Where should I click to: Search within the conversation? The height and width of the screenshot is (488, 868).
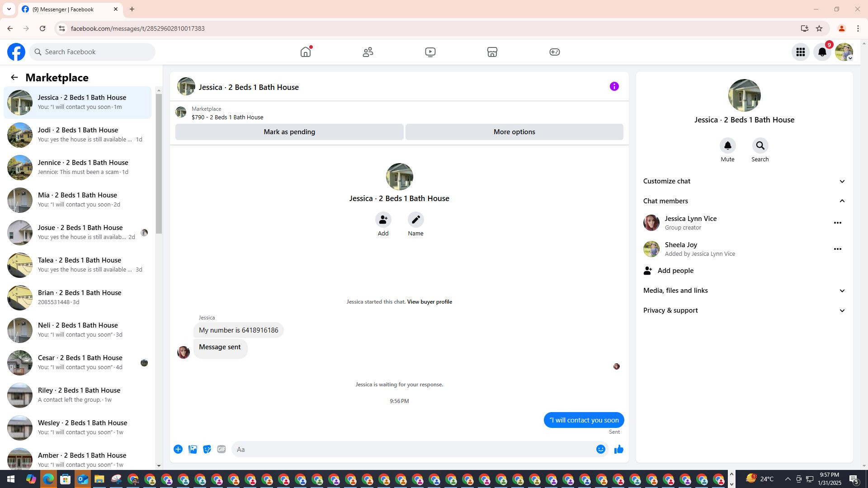point(760,145)
